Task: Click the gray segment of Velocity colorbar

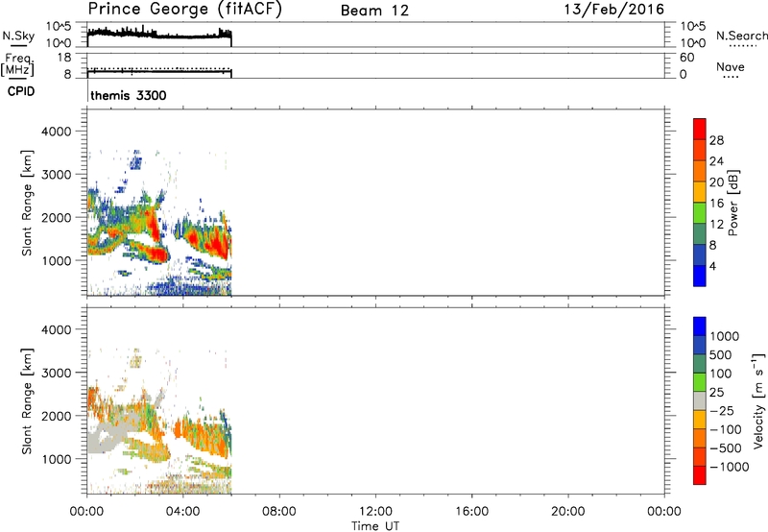Action: click(700, 401)
